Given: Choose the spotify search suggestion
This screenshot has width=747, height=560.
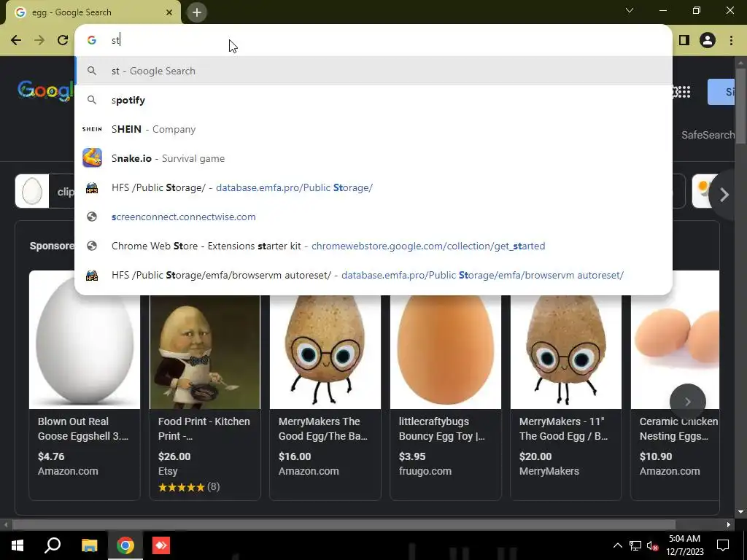Looking at the screenshot, I should 373,100.
